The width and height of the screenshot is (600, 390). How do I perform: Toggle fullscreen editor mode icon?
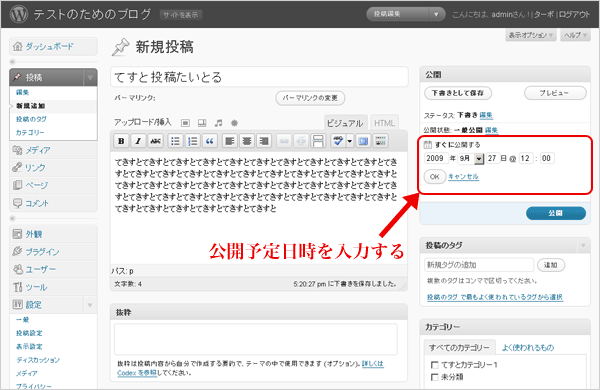363,141
